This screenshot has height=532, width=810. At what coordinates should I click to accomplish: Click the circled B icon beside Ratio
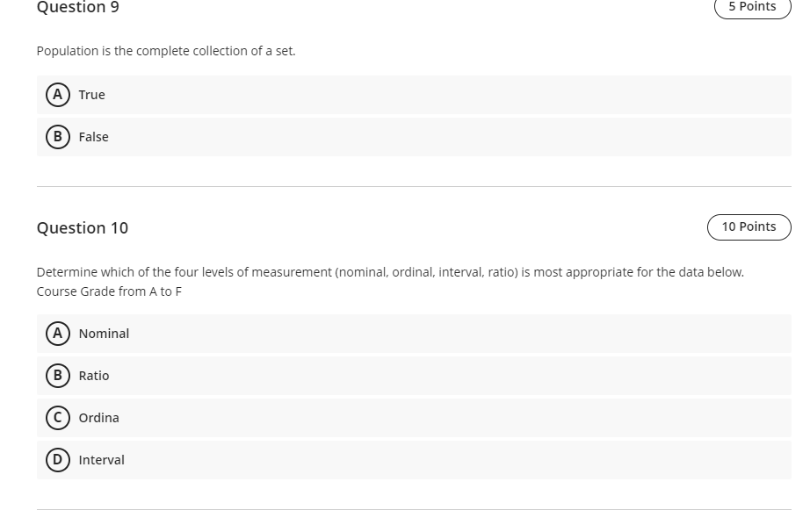point(58,376)
